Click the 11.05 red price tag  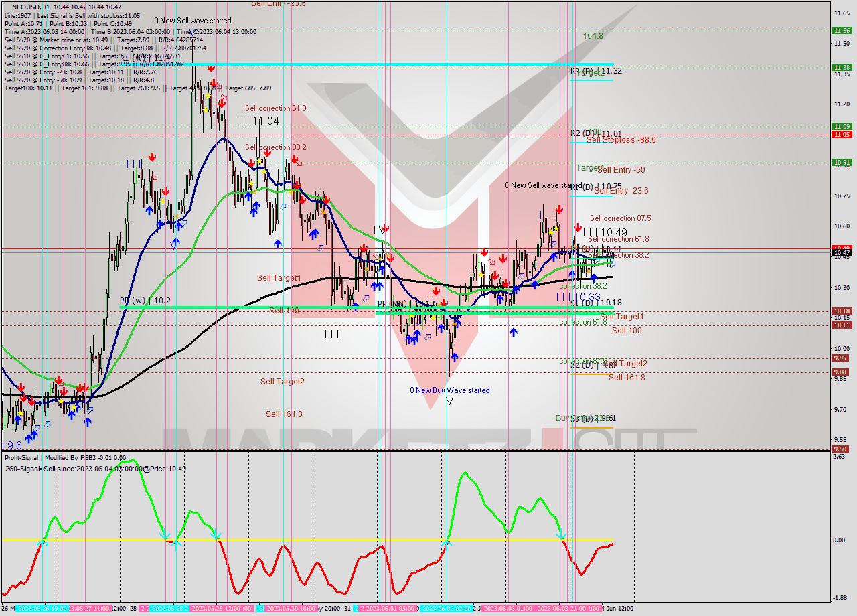click(x=842, y=134)
